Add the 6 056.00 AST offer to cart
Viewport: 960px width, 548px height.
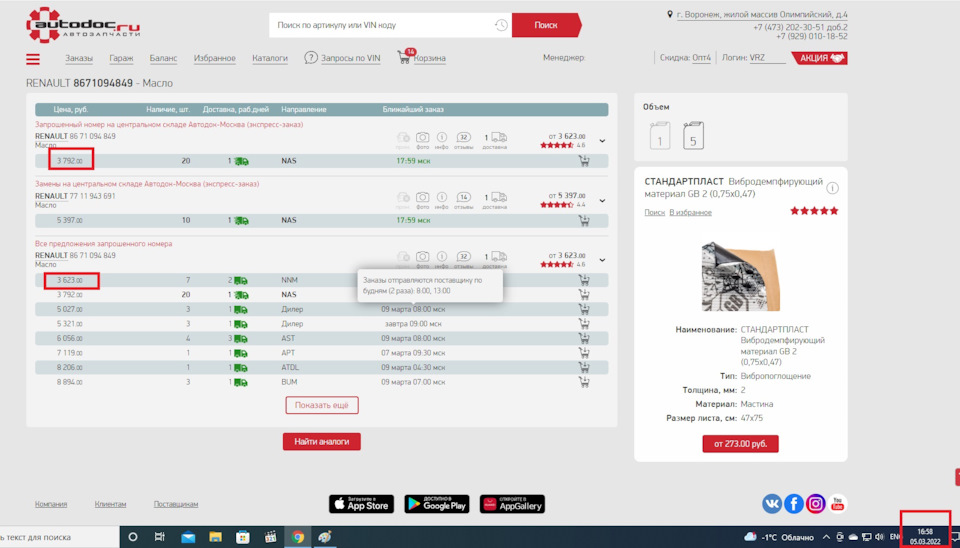click(584, 338)
